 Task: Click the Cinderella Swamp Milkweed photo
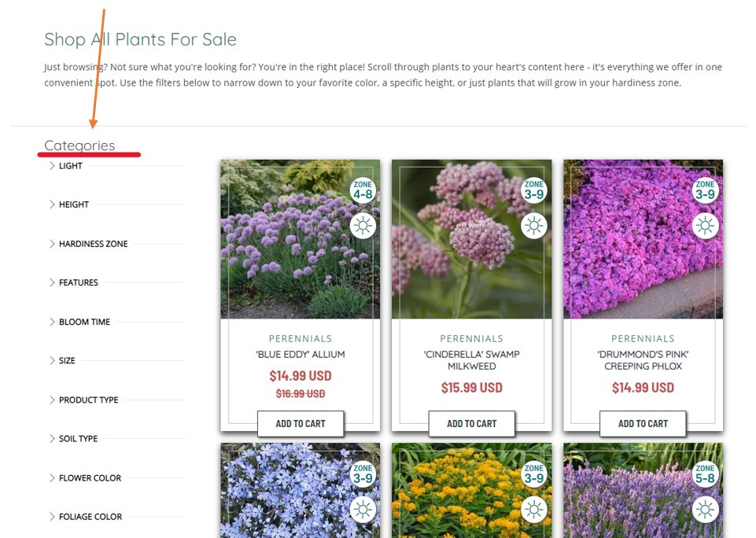coord(471,239)
